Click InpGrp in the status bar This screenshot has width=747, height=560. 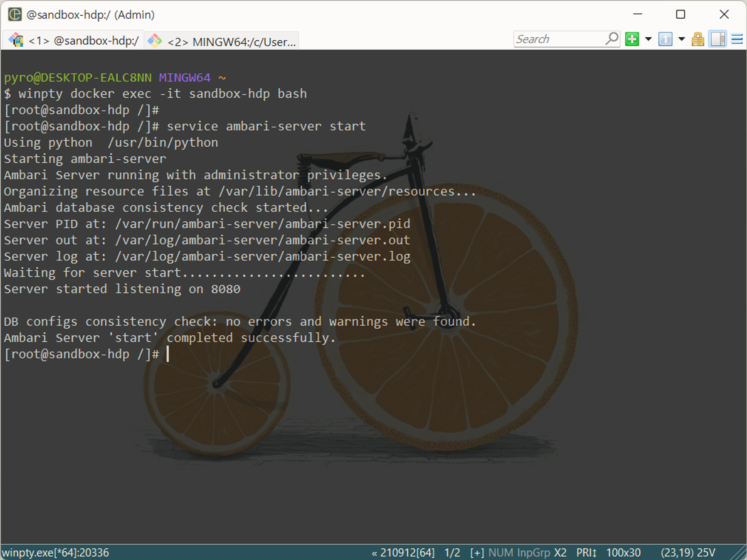[533, 553]
